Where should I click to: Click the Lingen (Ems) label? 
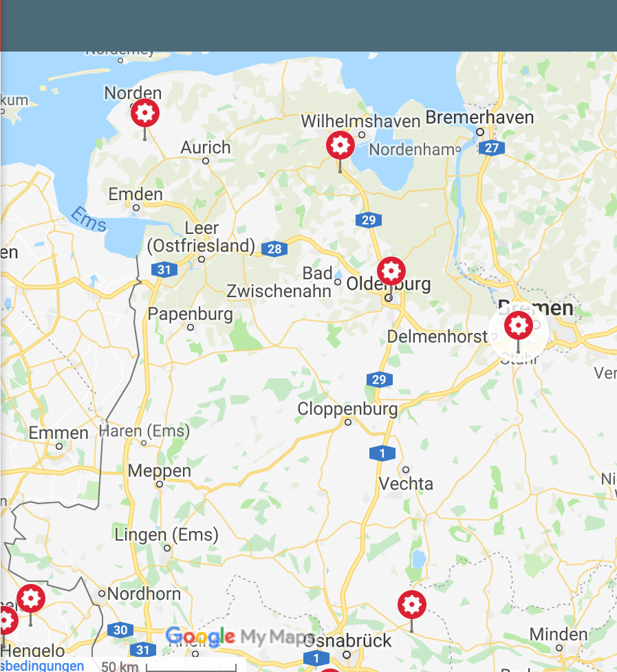[166, 535]
